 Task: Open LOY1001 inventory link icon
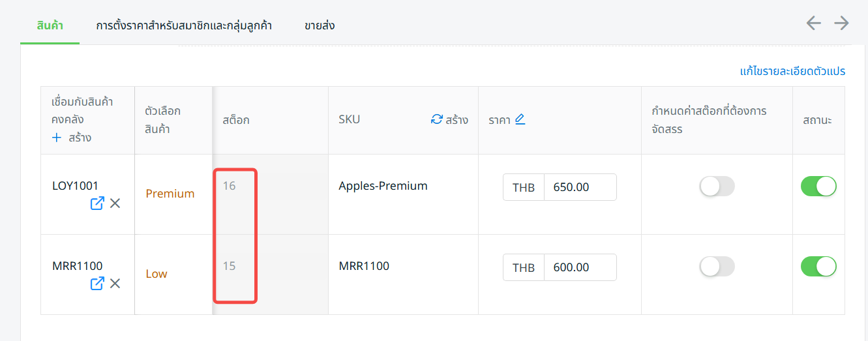point(97,203)
